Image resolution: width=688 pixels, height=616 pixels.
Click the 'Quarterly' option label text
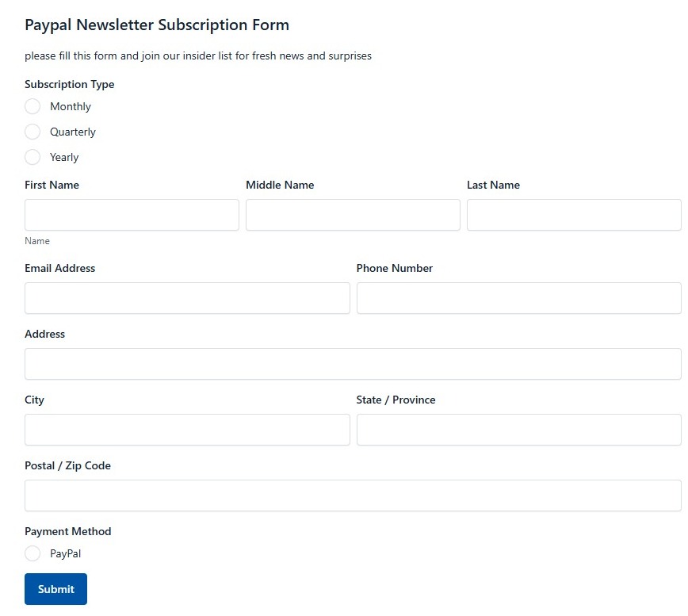point(73,132)
